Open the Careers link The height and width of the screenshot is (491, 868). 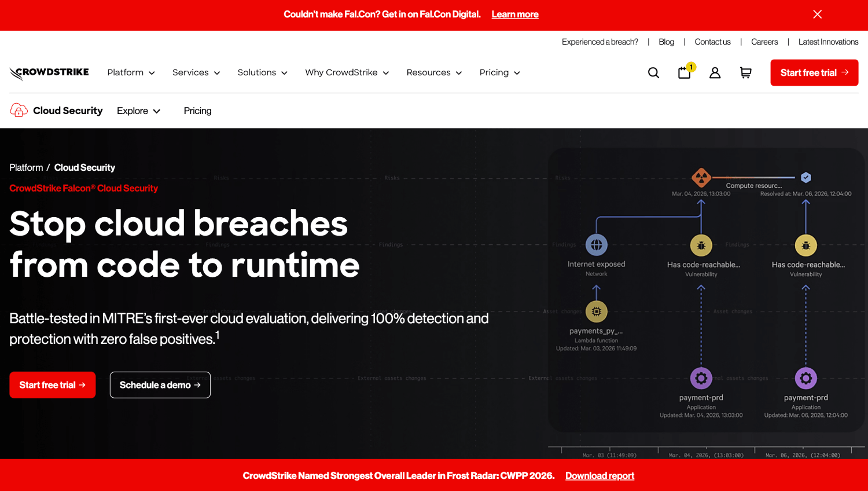[764, 42]
